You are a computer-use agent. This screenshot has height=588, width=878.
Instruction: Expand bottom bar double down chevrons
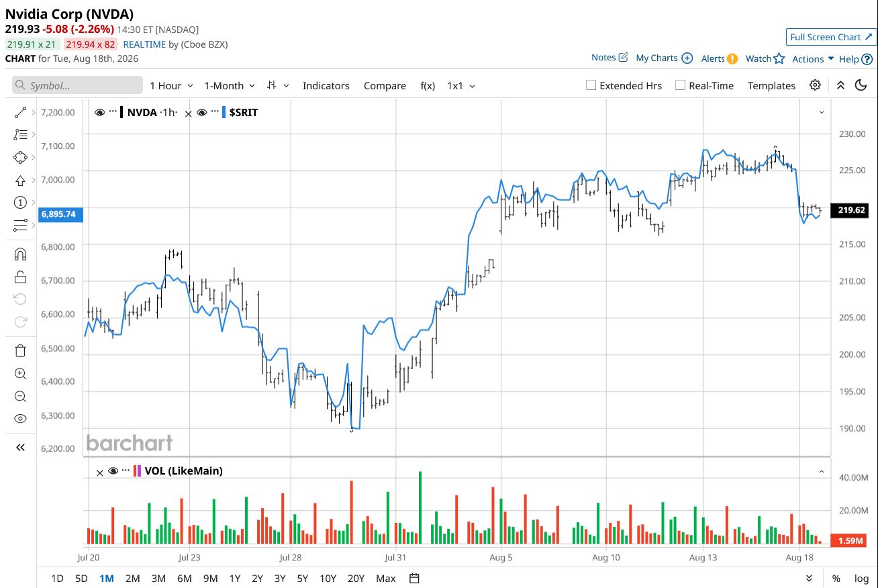point(810,579)
